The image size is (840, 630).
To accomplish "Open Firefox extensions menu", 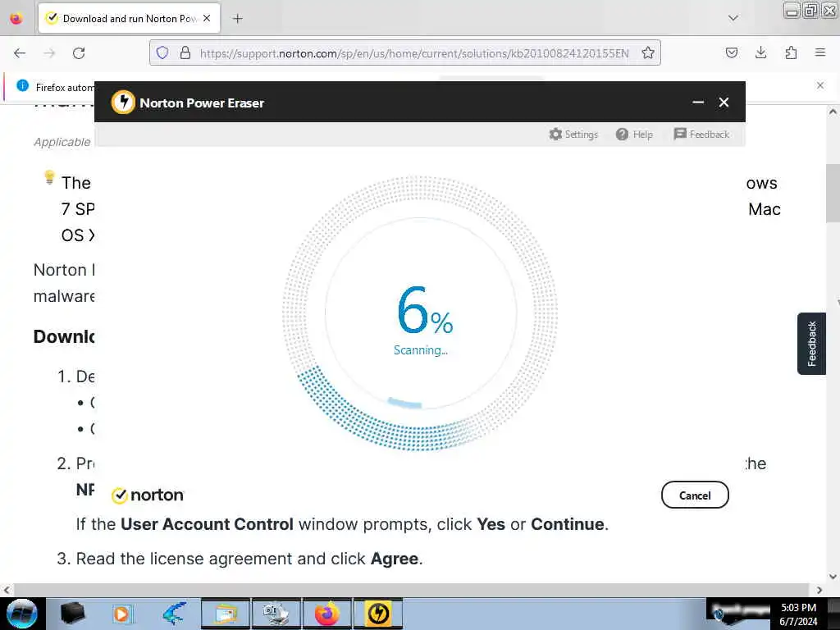I will 791,52.
